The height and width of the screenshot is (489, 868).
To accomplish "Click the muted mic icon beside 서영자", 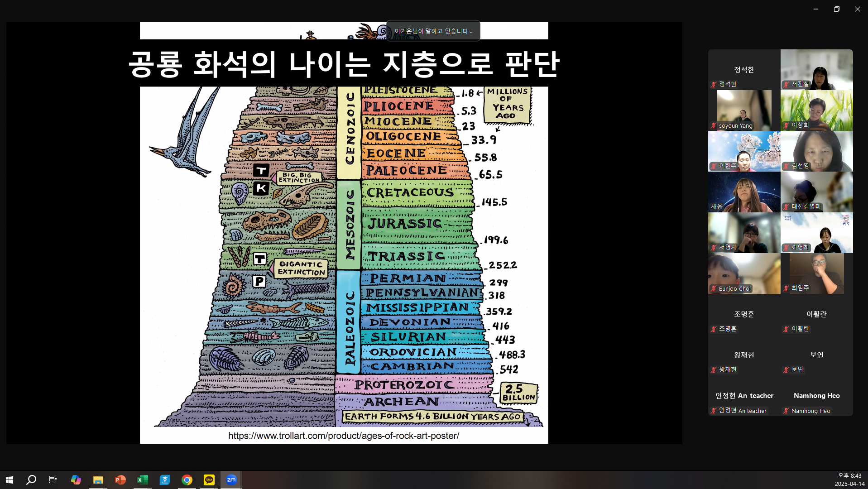I will pos(714,247).
